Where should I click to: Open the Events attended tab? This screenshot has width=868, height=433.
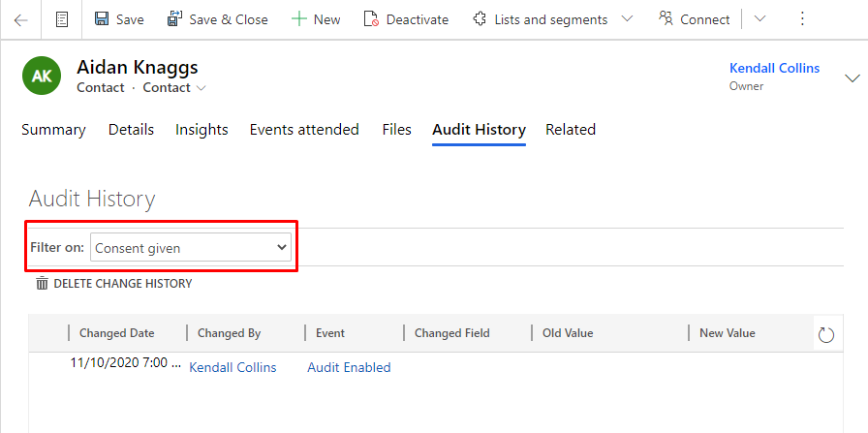pyautogui.click(x=304, y=130)
